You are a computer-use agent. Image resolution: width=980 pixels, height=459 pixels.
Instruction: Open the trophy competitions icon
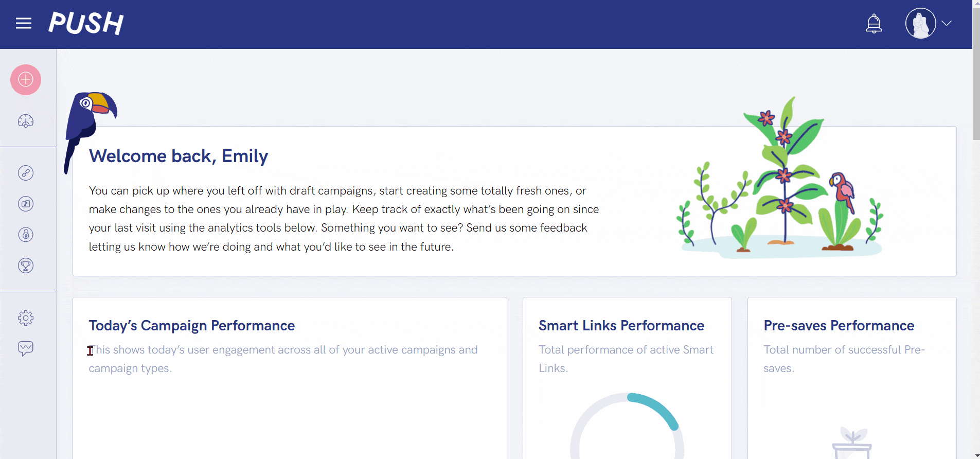(x=26, y=266)
